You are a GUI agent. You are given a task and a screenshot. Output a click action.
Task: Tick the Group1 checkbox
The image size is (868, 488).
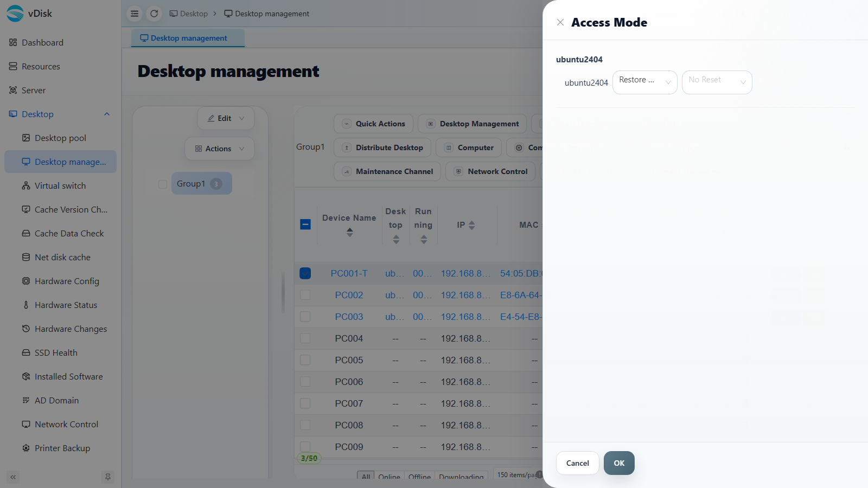click(x=163, y=184)
